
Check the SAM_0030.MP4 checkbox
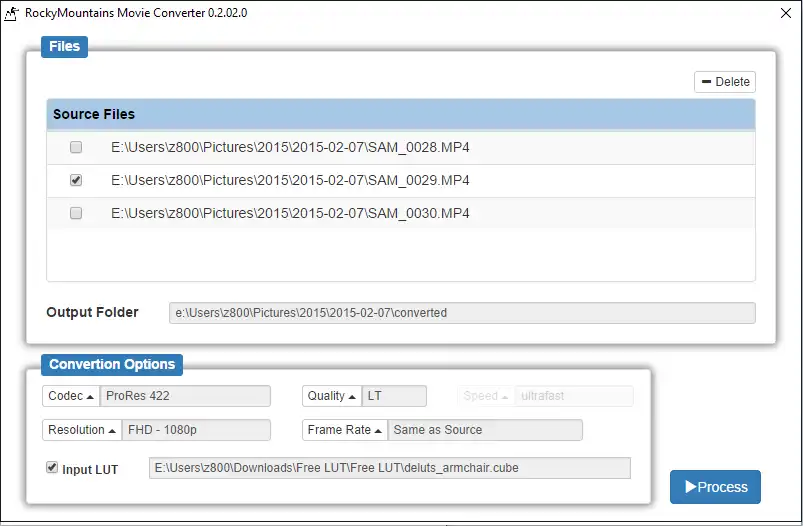(76, 213)
